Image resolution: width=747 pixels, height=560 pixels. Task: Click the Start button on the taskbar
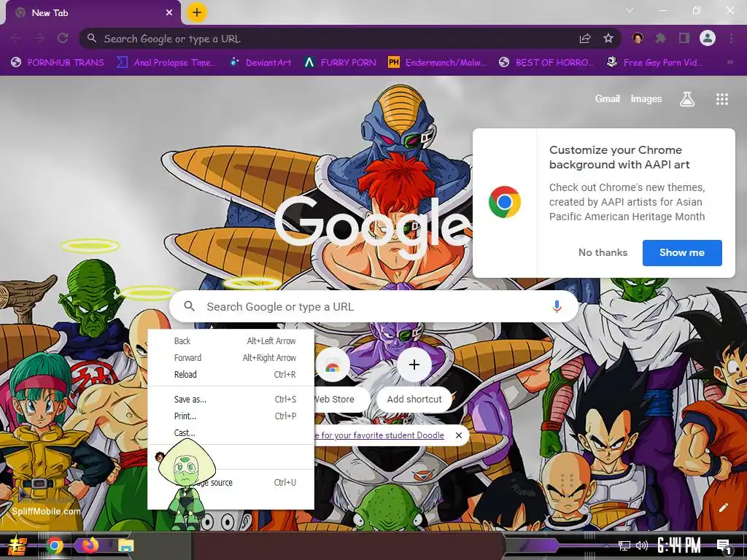[x=18, y=545]
